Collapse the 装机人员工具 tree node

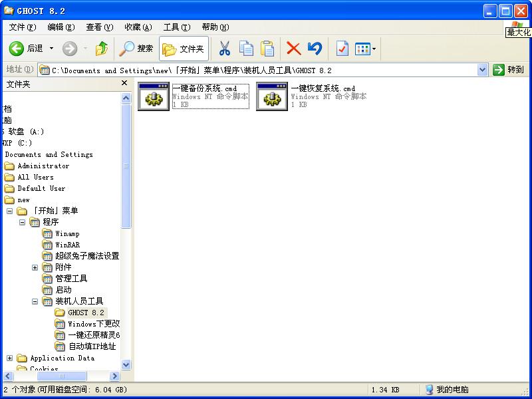click(x=35, y=301)
